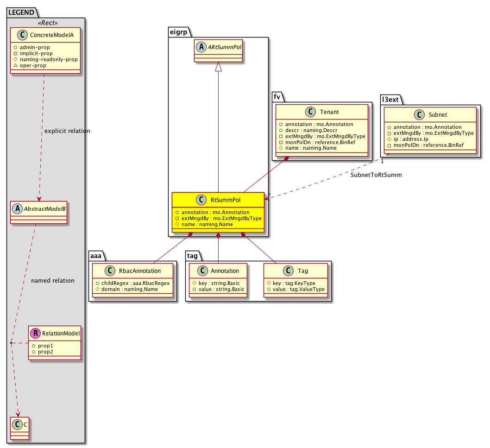This screenshot has height=448, width=490.
Task: Click the C icon in the Tag class
Action: (288, 271)
